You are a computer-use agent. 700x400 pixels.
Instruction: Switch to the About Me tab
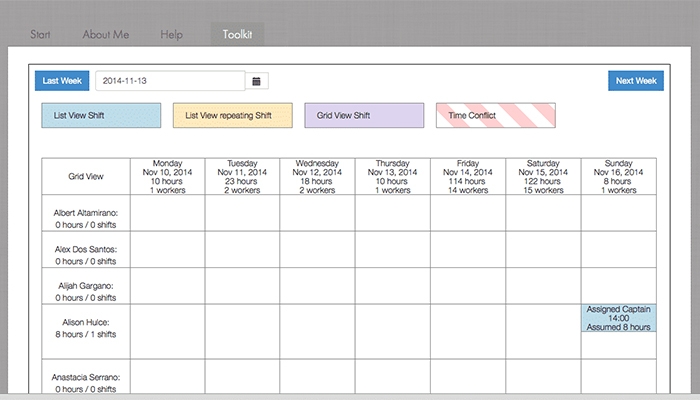(x=106, y=35)
